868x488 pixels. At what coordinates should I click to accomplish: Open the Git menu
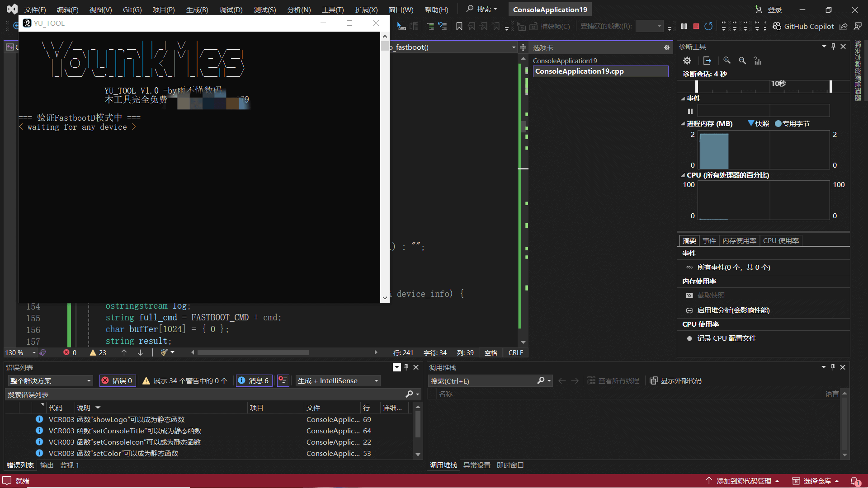pyautogui.click(x=132, y=9)
